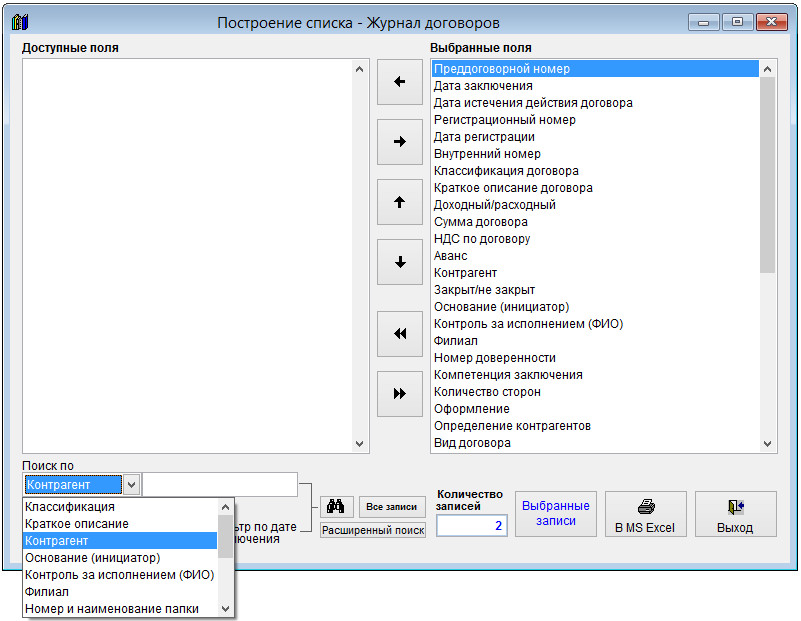Screen dimensions: 801x621
Task: Click the double left arrow button
Action: click(x=399, y=334)
